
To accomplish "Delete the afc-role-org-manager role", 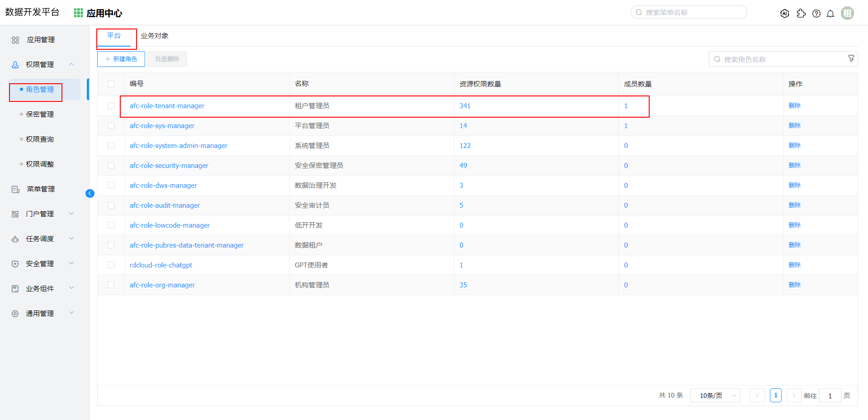I will 794,285.
